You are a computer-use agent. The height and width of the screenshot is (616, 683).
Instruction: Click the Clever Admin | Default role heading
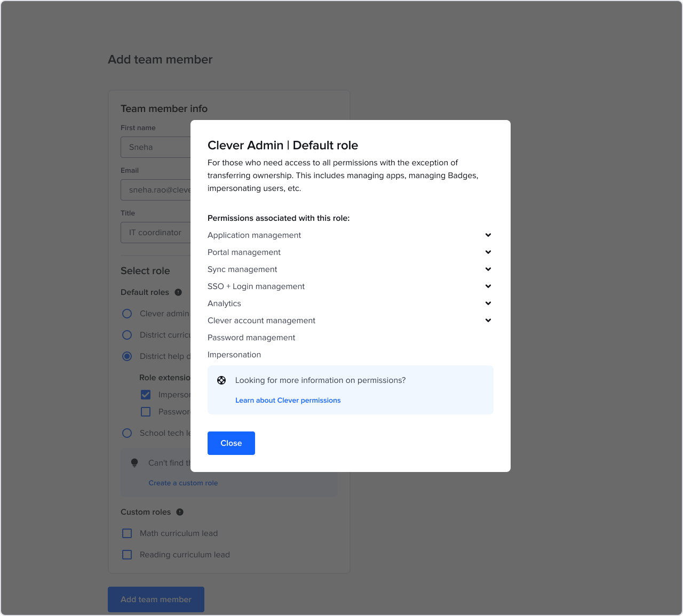coord(283,145)
